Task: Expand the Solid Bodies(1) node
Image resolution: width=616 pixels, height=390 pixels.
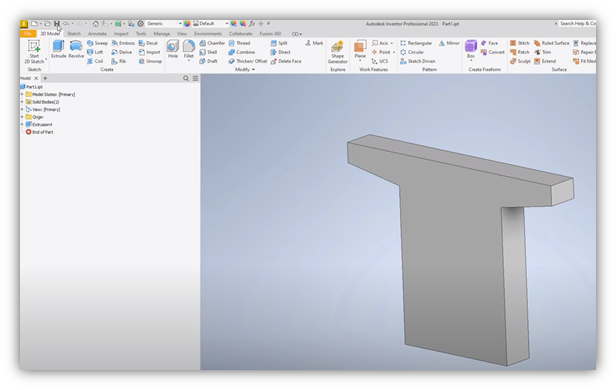Action: pos(22,102)
